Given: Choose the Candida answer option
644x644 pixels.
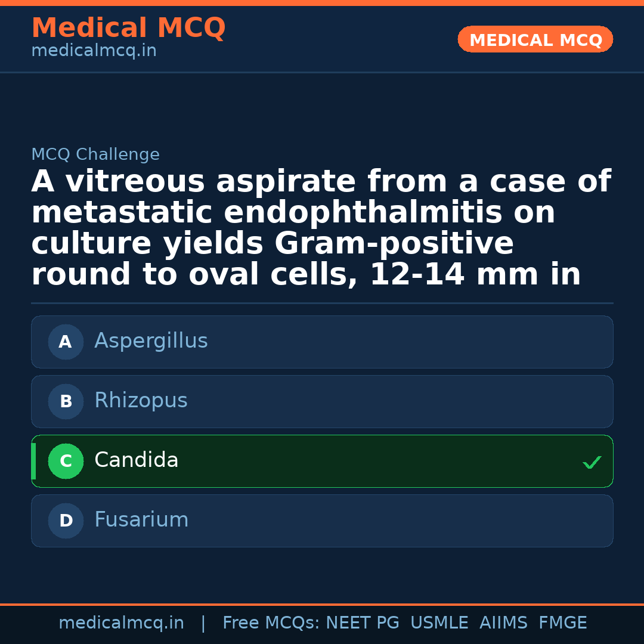Looking at the screenshot, I should tap(322, 461).
